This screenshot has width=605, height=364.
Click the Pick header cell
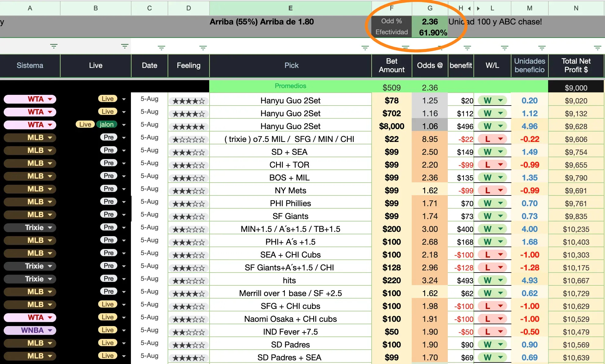(x=291, y=65)
